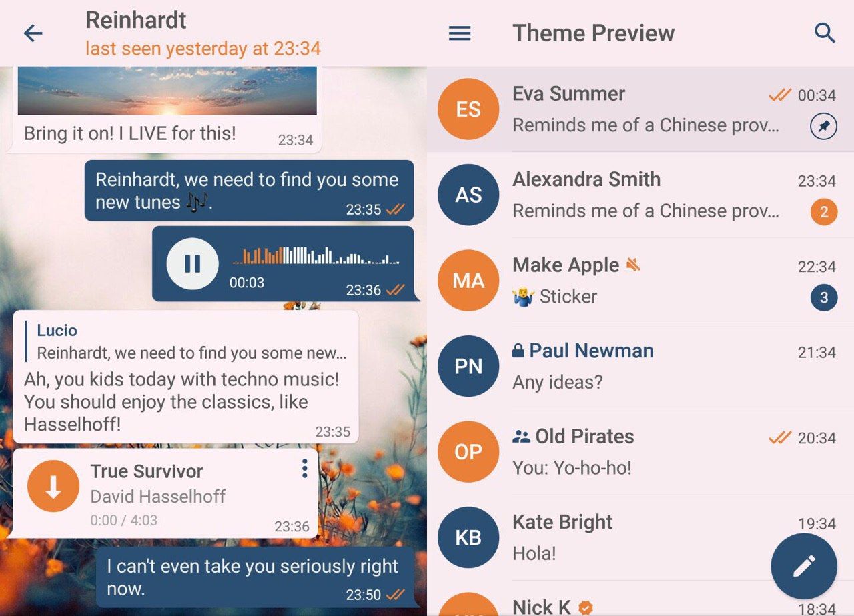Click the 23:34 timestamp on Alexandra Smith

pyautogui.click(x=817, y=181)
